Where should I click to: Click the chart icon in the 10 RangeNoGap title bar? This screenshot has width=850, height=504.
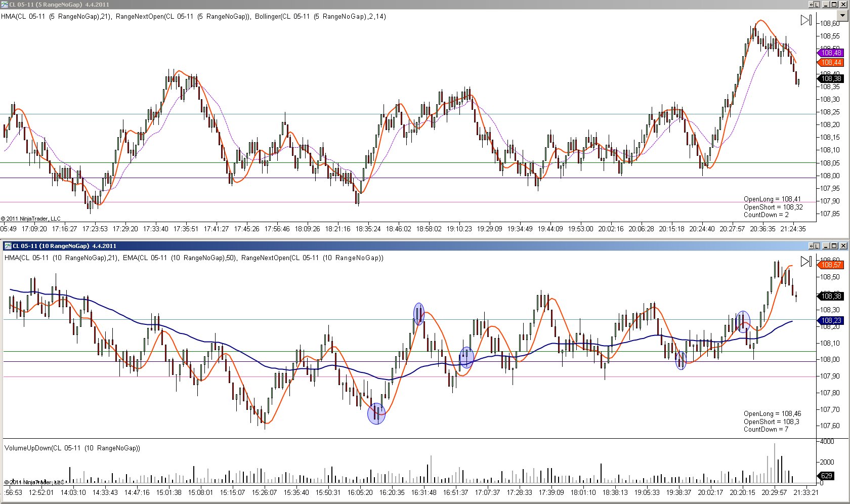point(8,246)
